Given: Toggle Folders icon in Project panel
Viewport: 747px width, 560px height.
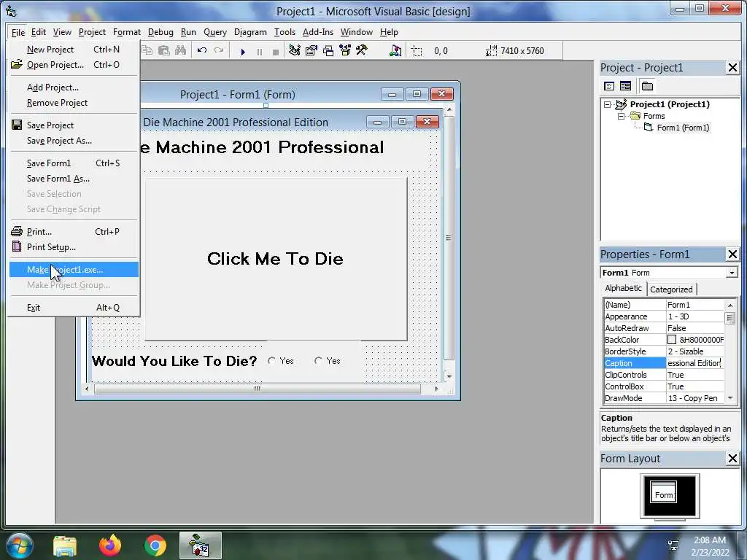Looking at the screenshot, I should tap(647, 86).
